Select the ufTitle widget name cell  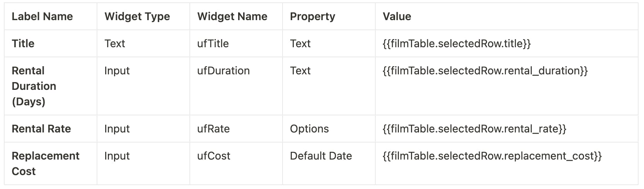click(x=213, y=44)
